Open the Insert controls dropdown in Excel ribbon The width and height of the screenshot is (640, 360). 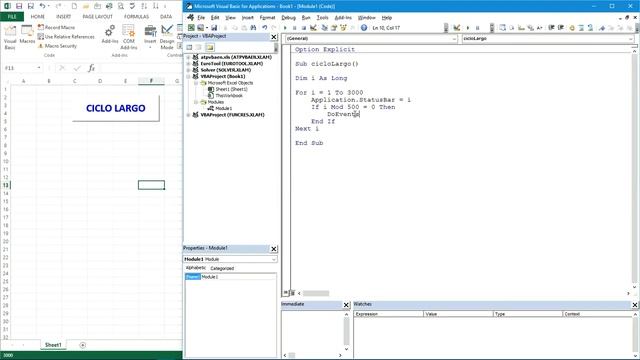(x=150, y=37)
